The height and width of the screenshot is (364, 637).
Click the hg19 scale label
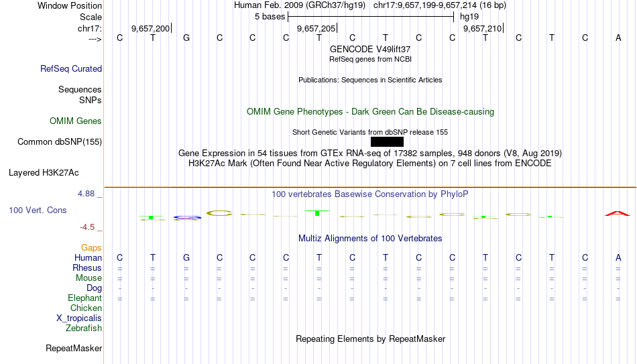click(469, 17)
